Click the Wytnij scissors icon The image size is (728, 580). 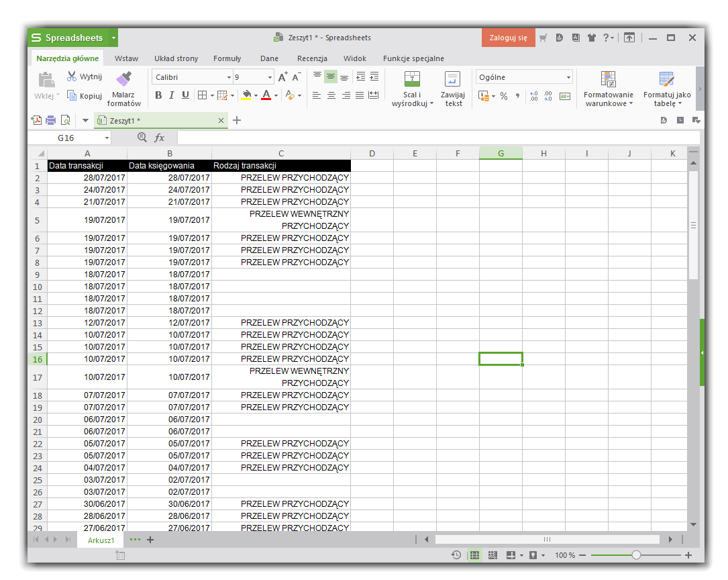click(x=72, y=76)
